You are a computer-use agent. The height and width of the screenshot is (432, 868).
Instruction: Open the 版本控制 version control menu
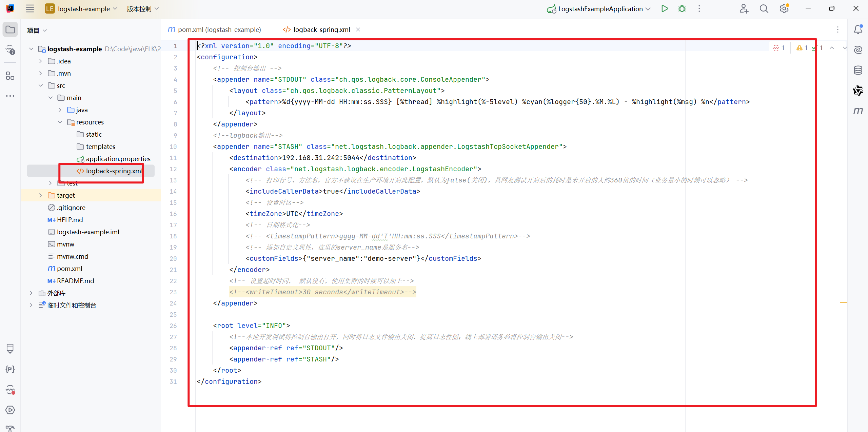pos(142,9)
